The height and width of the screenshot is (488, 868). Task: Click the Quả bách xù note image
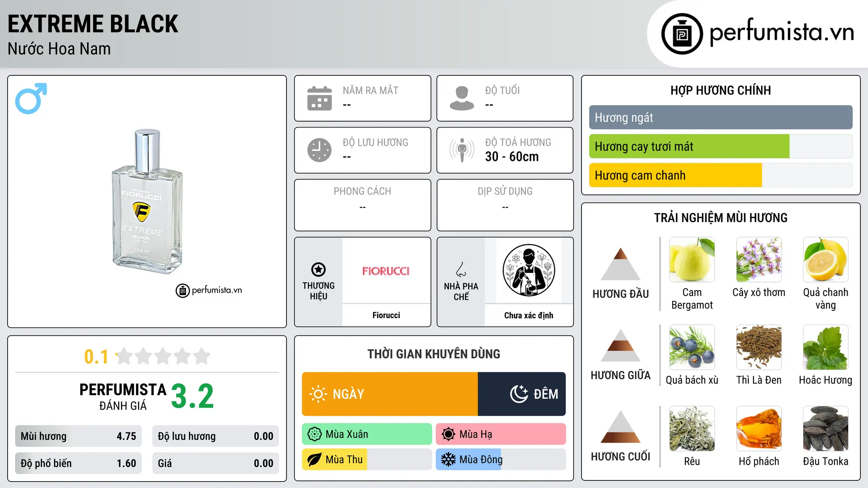coord(692,347)
